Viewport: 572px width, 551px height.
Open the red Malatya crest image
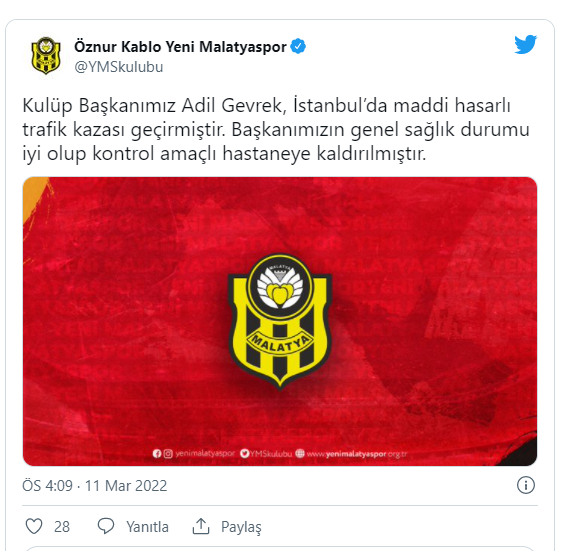280,321
